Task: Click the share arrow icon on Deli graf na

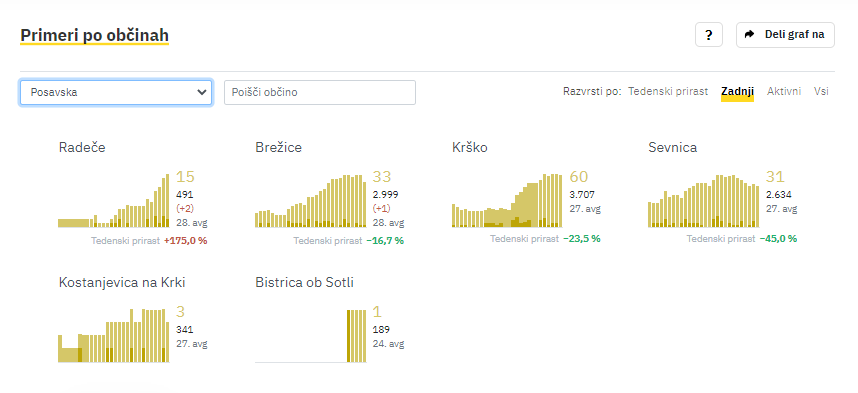Action: (x=749, y=34)
